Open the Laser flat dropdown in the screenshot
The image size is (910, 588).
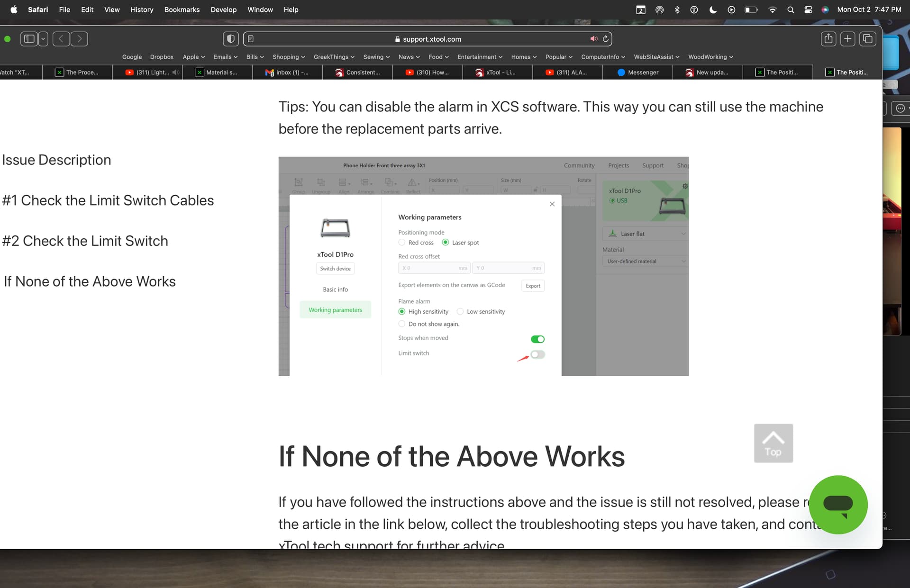(x=645, y=234)
